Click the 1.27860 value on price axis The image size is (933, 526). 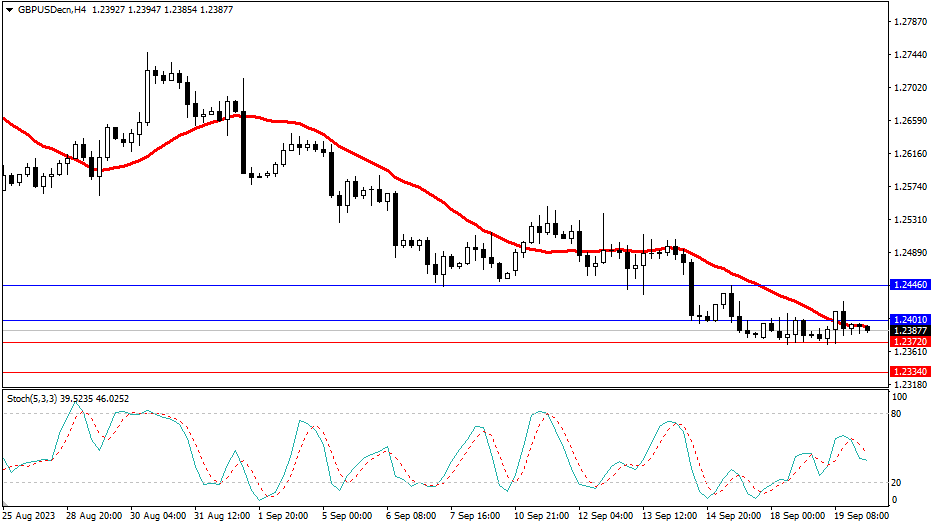pyautogui.click(x=910, y=22)
